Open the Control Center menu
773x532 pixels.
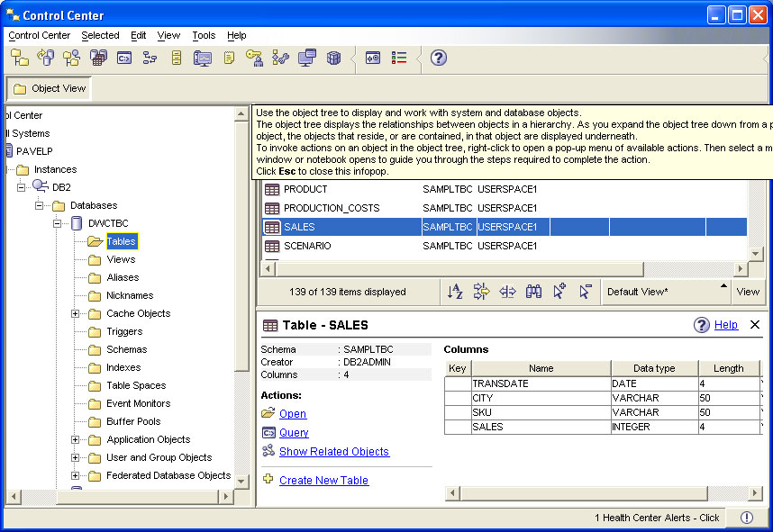pos(40,35)
